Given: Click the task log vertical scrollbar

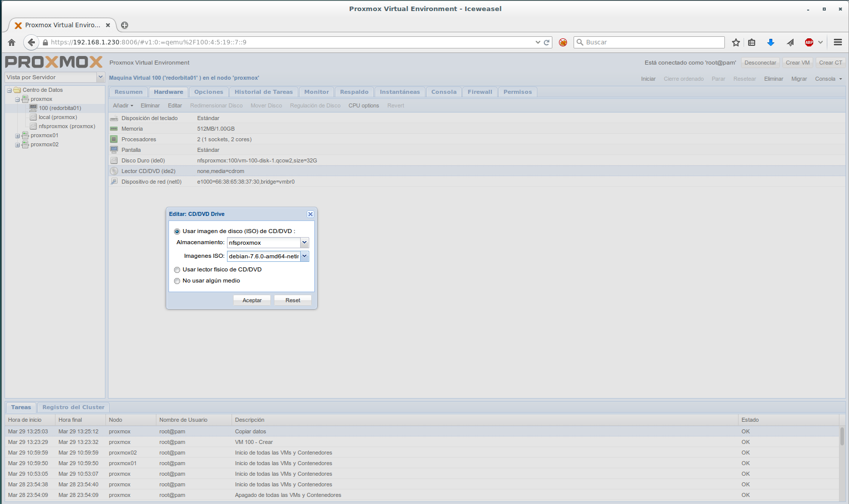Looking at the screenshot, I should click(x=841, y=437).
